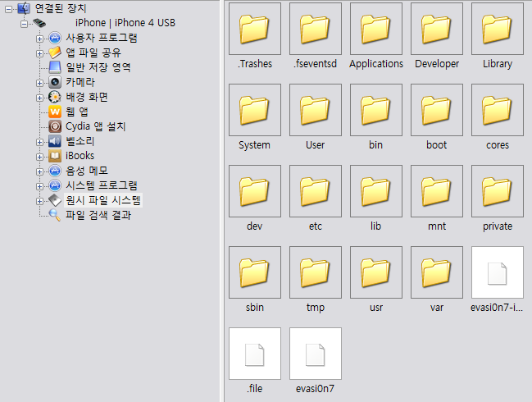The width and height of the screenshot is (532, 402).
Task: Expand the 벨소리 node
Action: [x=39, y=142]
